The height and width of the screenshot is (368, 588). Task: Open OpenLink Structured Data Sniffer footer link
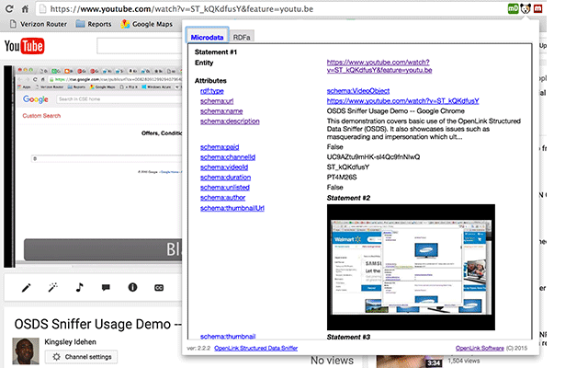click(255, 348)
